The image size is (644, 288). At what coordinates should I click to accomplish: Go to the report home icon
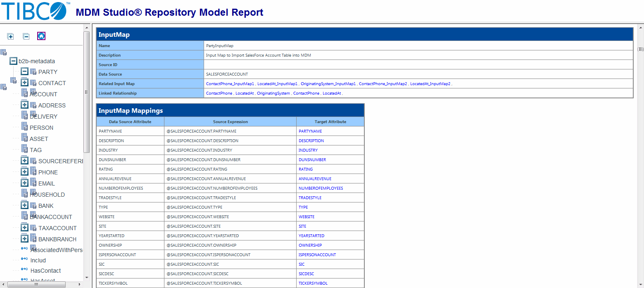(x=41, y=36)
